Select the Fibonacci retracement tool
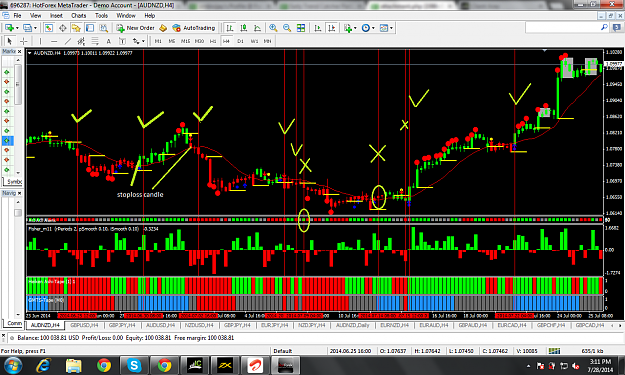This screenshot has height=375, width=625. click(x=95, y=41)
